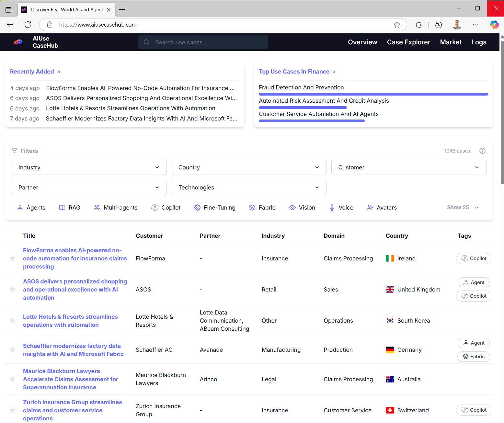Open Maurice Blackburn Lawyers case title
This screenshot has height=423, width=504.
pyautogui.click(x=71, y=379)
